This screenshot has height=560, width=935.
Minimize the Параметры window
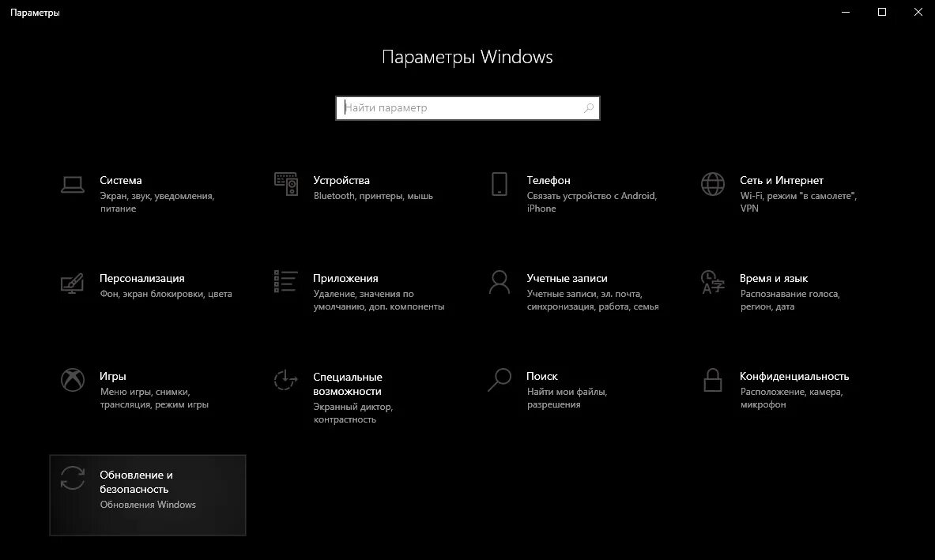coord(846,12)
